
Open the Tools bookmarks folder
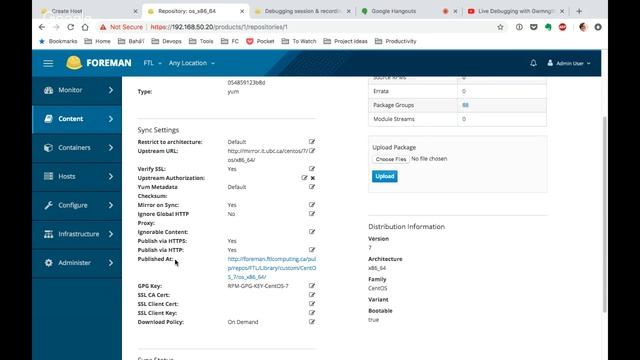click(x=201, y=41)
